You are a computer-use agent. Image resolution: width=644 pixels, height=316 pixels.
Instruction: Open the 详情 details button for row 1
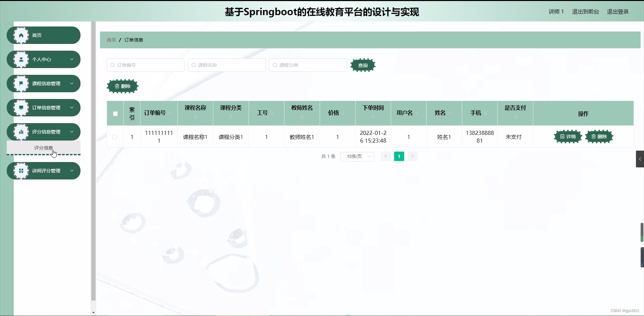(568, 137)
